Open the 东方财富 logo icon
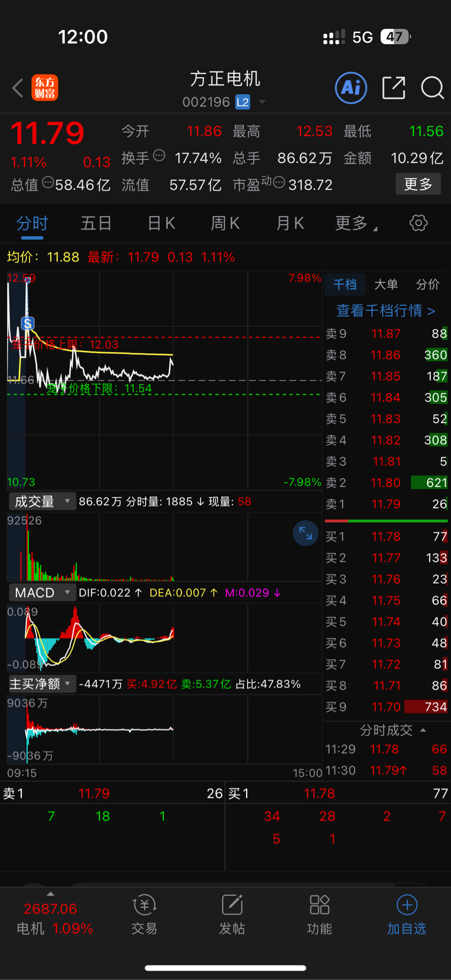Viewport: 451px width, 980px height. coord(45,88)
